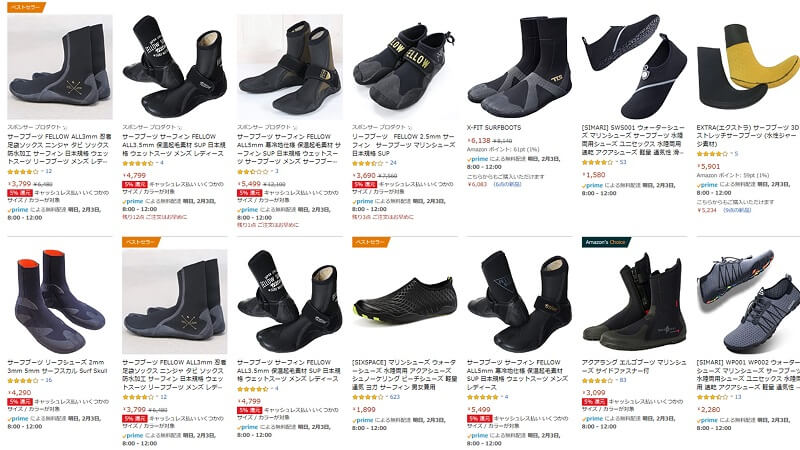Click the prime logo under the ¥1,580 price

pyautogui.click(x=592, y=186)
